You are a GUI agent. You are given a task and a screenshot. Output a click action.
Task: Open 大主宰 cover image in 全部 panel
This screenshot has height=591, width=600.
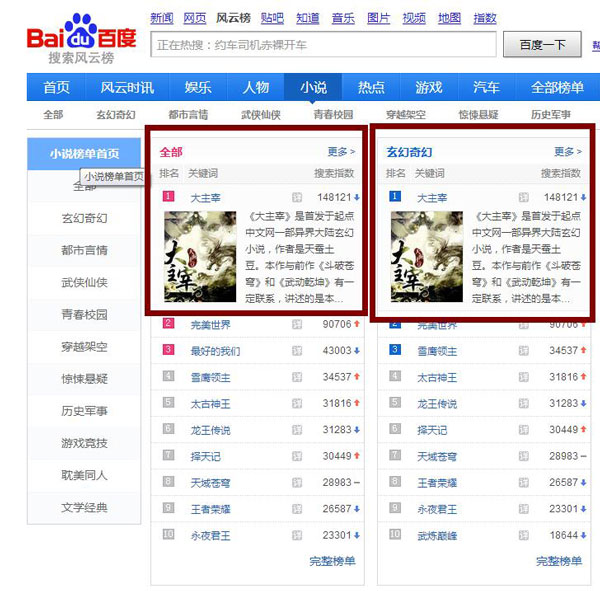(200, 256)
